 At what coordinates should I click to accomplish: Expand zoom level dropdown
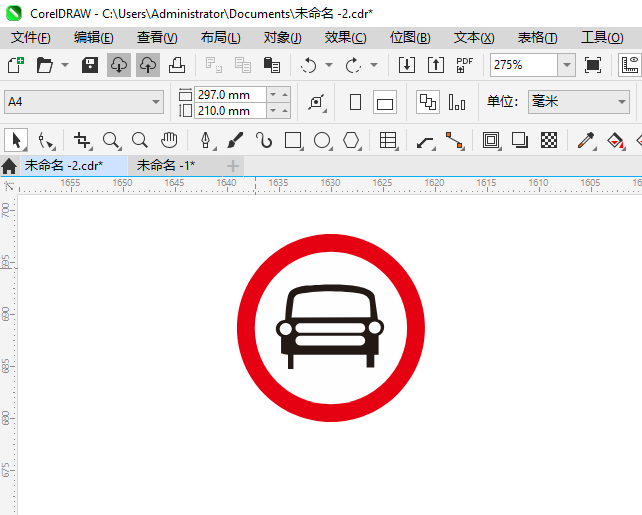[567, 65]
